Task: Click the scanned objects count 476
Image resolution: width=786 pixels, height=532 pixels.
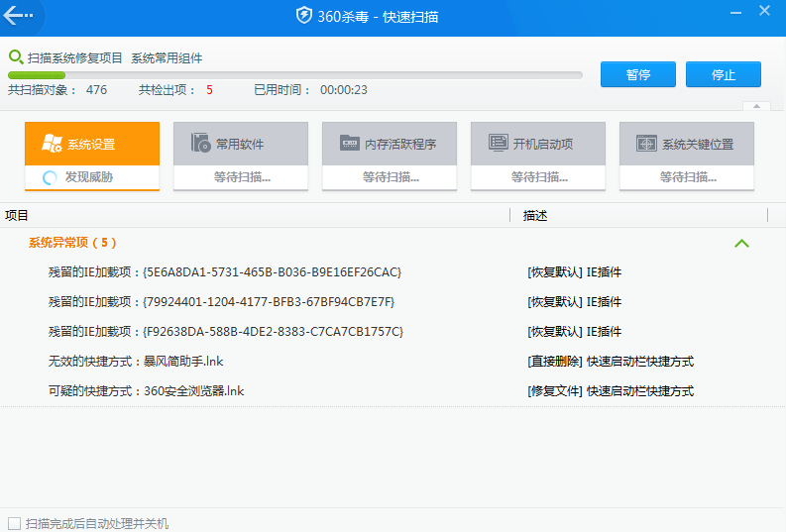Action: tap(96, 90)
